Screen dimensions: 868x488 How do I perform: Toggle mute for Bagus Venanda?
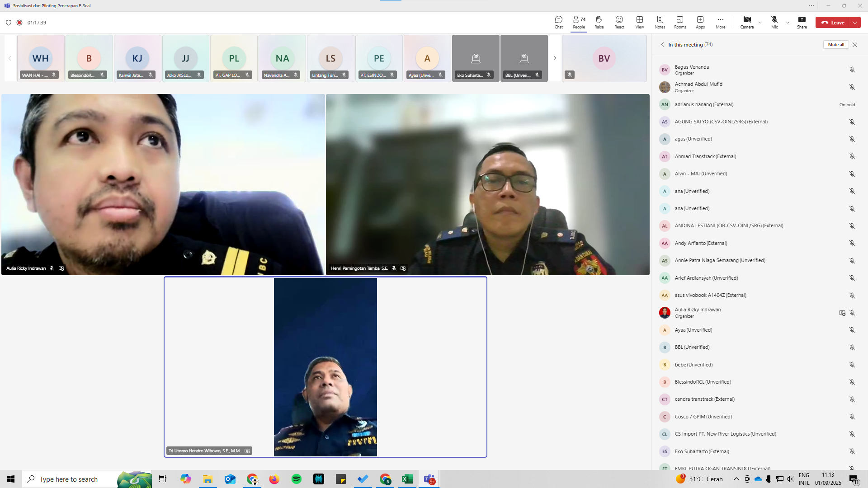[x=852, y=70]
